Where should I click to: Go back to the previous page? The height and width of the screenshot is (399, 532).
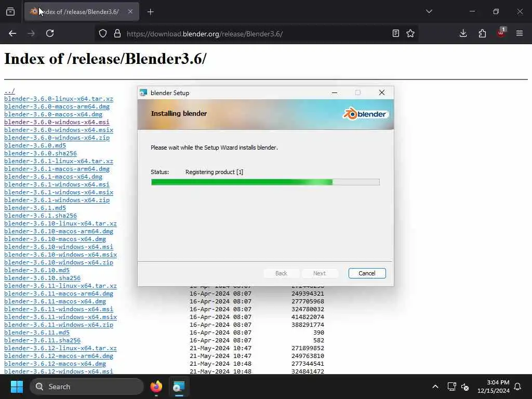(x=12, y=33)
